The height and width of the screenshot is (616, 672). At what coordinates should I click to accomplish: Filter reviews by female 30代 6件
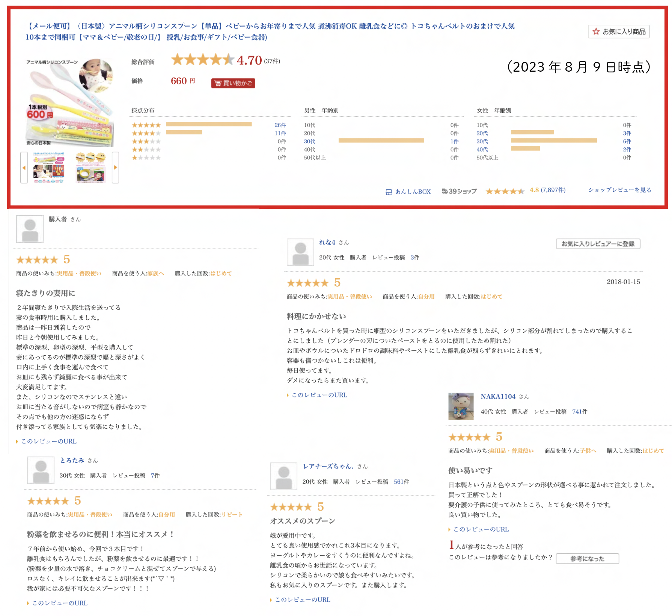coord(627,141)
